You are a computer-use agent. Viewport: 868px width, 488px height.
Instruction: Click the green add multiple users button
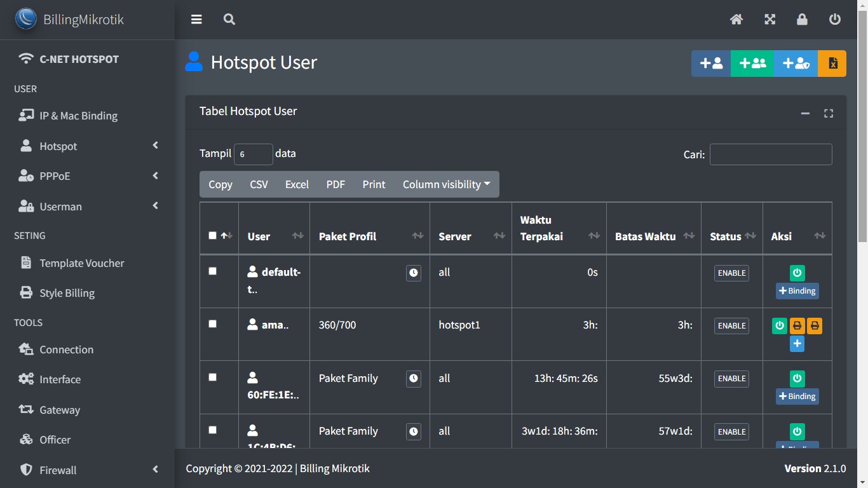(x=752, y=64)
